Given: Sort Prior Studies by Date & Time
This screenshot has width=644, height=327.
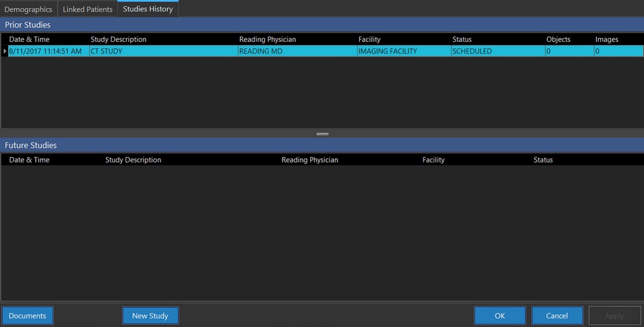Looking at the screenshot, I should [29, 40].
